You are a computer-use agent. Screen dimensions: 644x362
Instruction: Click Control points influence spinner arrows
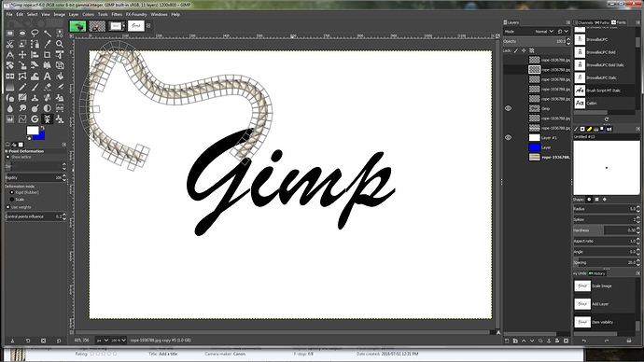(x=64, y=216)
